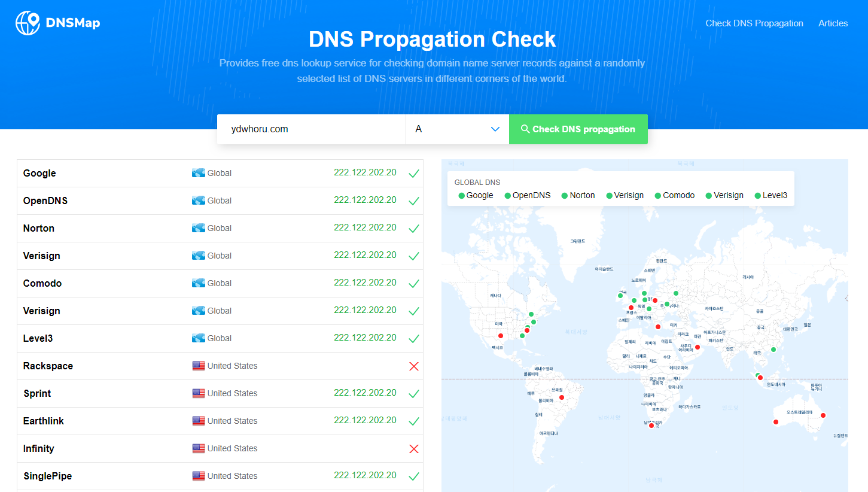Image resolution: width=868 pixels, height=492 pixels.
Task: Open the DNSMap logo home link
Action: (58, 23)
